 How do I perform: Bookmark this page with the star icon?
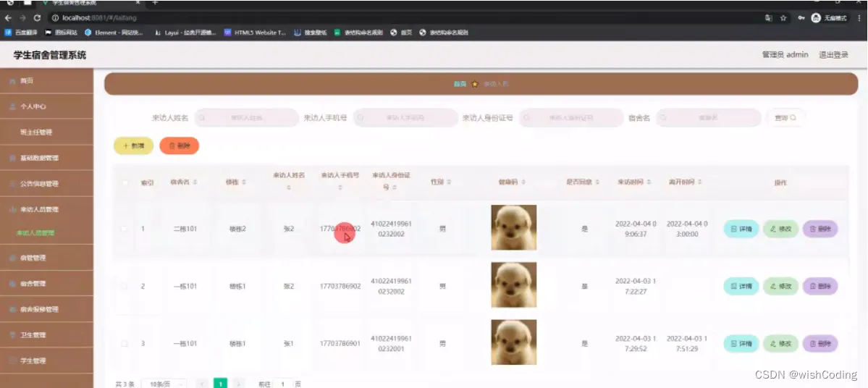tap(783, 17)
